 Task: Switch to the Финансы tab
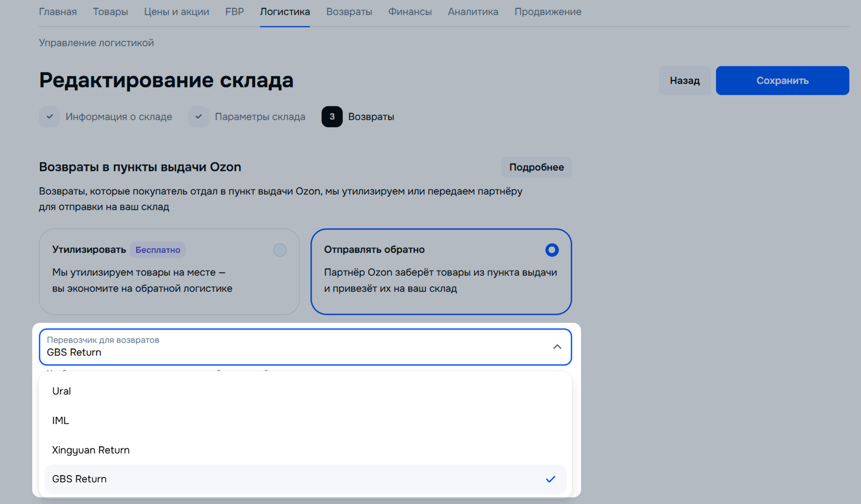click(x=410, y=12)
